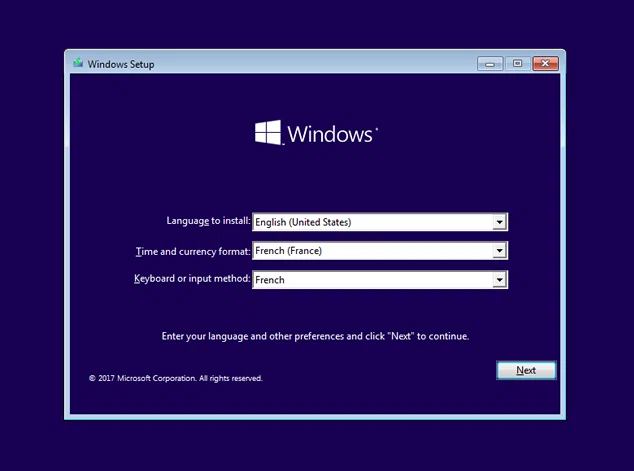Click the Windows logo in the dialog

316,133
